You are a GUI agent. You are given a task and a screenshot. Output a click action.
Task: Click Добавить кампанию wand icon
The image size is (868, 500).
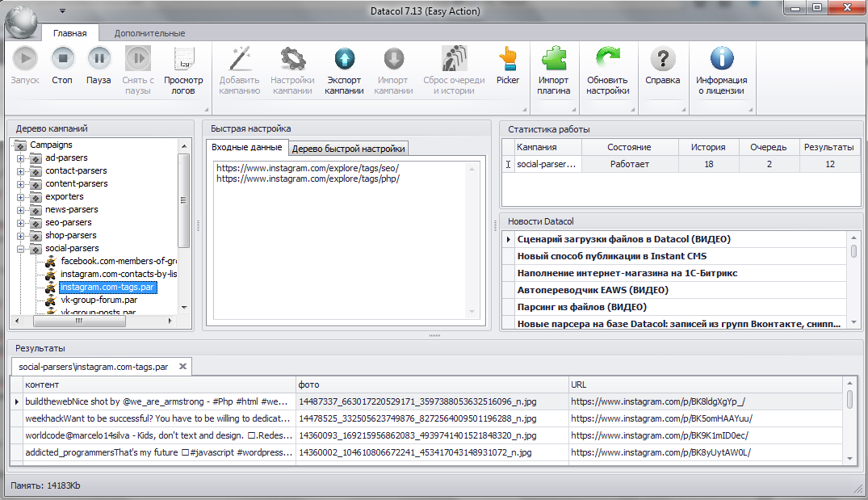(x=240, y=59)
